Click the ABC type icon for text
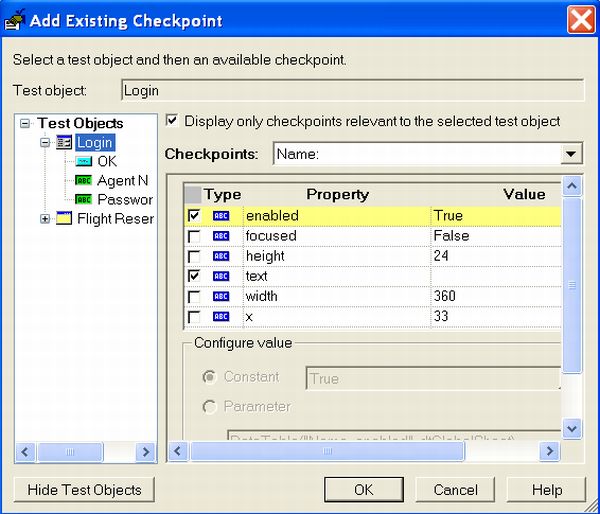The height and width of the screenshot is (514, 600). (x=221, y=276)
